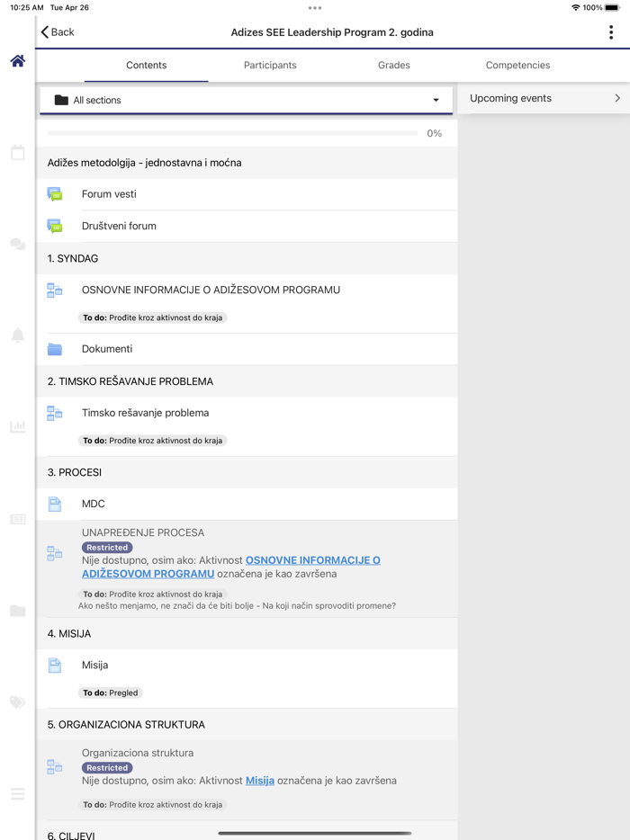Open the All sections dropdown arrow
Image resolution: width=630 pixels, height=840 pixels.
(436, 100)
